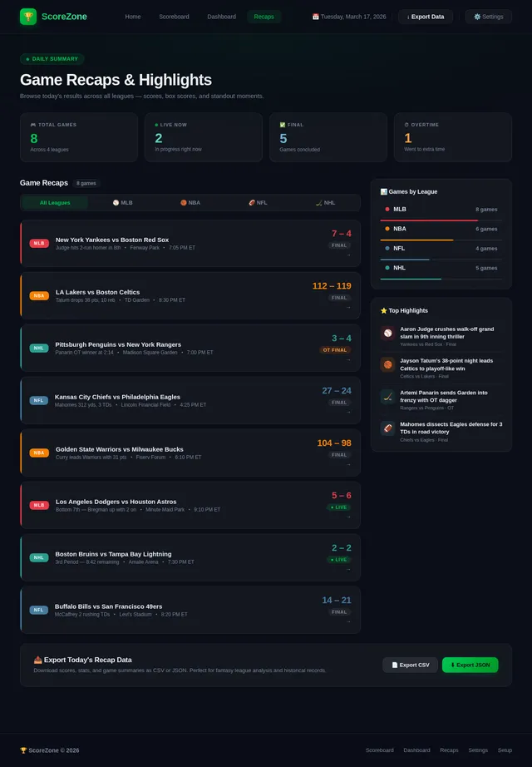Expand Lakers vs Celtics game arrow
532x767 pixels.
click(x=348, y=307)
